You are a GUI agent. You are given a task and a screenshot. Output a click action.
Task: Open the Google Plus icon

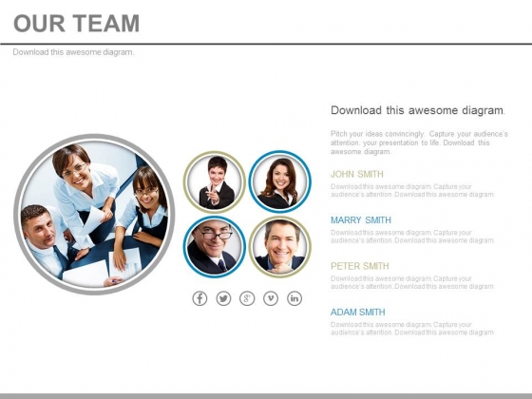pos(247,298)
